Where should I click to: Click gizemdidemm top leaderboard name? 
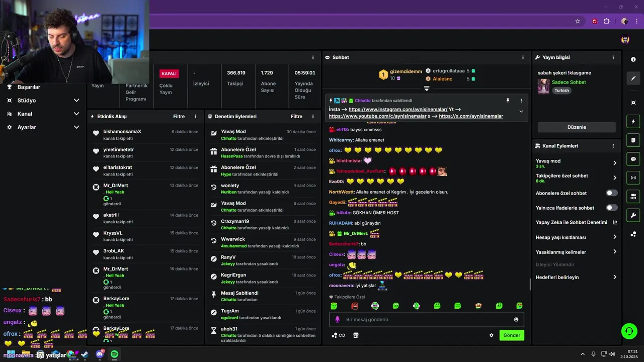pyautogui.click(x=406, y=71)
